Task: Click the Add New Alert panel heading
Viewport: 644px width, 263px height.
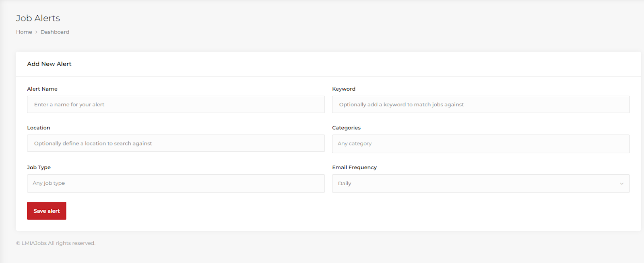Action: pyautogui.click(x=49, y=64)
